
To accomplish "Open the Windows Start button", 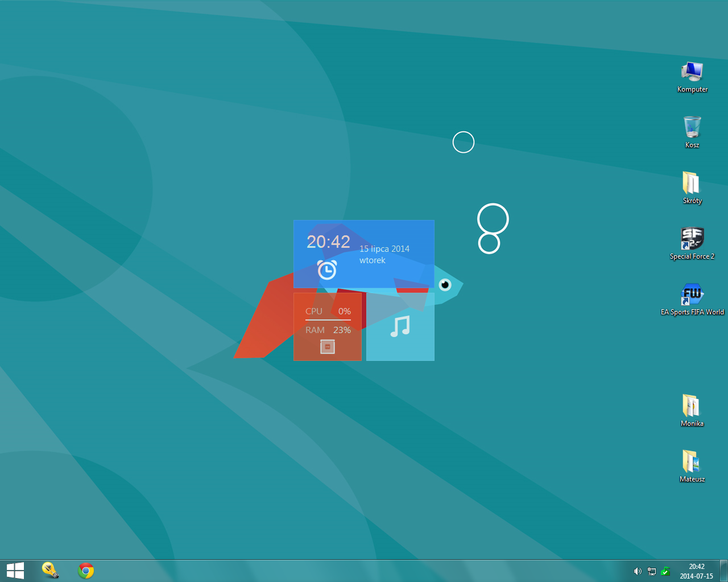I will (15, 571).
